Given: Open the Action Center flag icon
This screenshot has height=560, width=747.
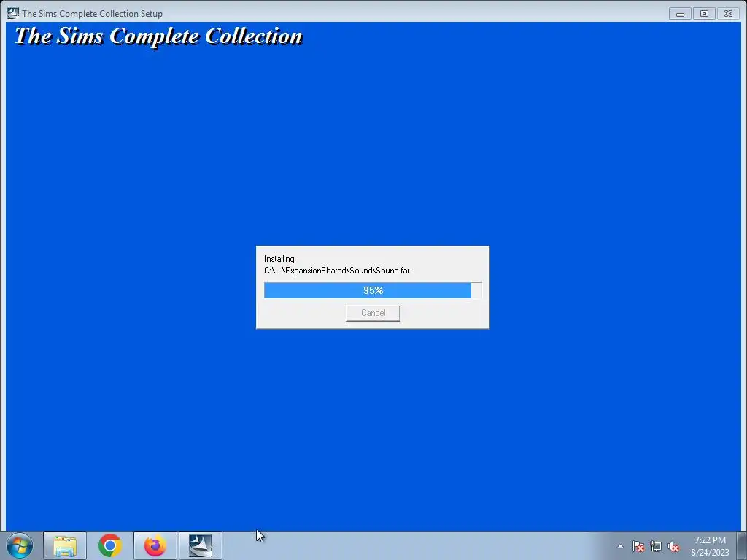Looking at the screenshot, I should coord(638,546).
